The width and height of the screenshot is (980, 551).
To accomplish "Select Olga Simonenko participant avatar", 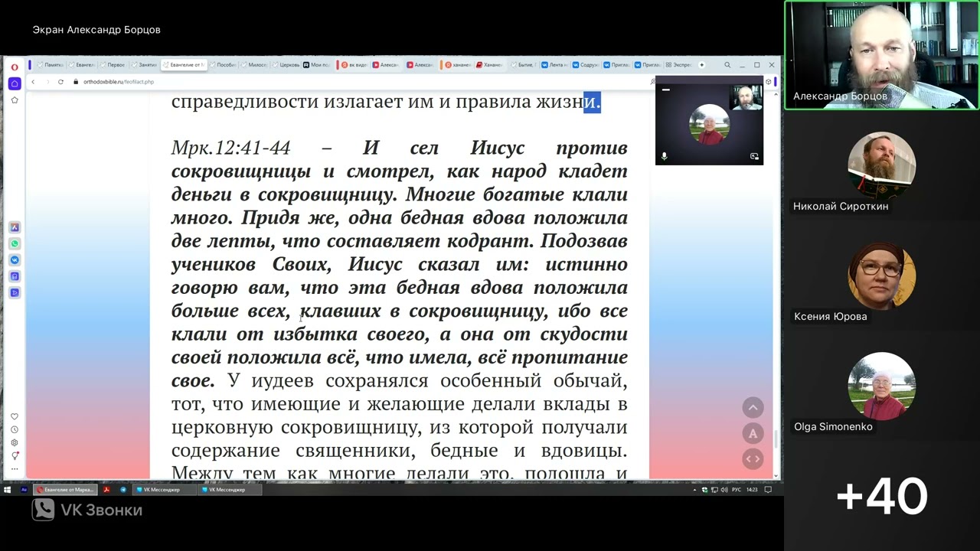I will [882, 386].
